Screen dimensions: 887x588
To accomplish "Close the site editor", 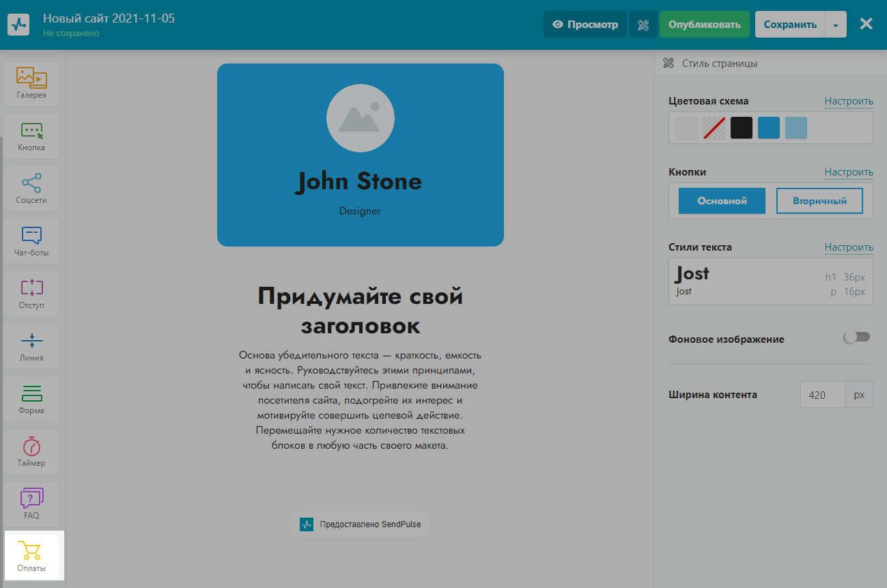I will (x=866, y=24).
